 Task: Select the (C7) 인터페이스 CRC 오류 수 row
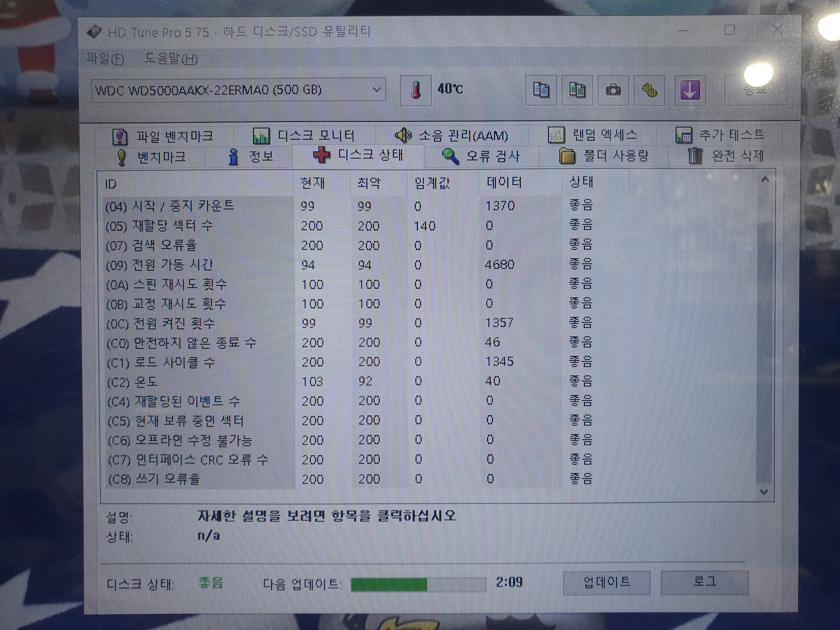[x=429, y=460]
